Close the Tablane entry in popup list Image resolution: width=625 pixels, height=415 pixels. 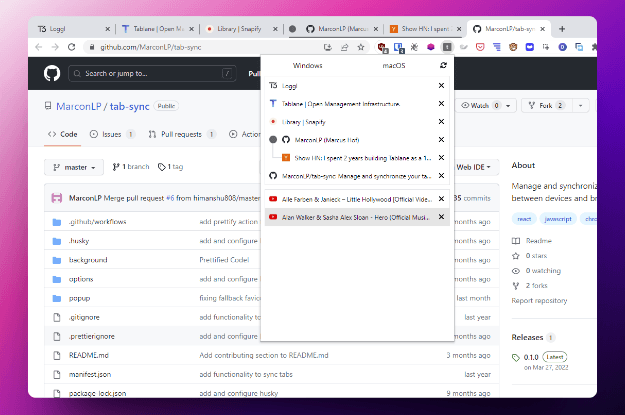tap(441, 104)
